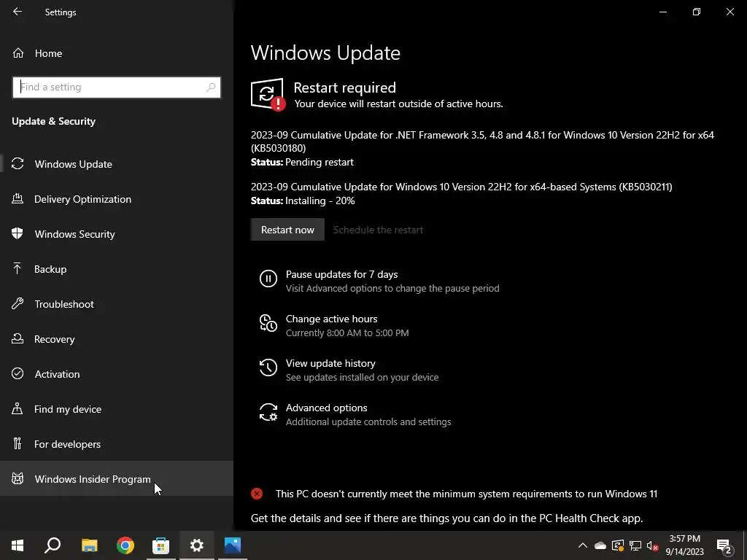Open taskbar Search
Viewport: 747px width, 560px height.
pos(53,545)
